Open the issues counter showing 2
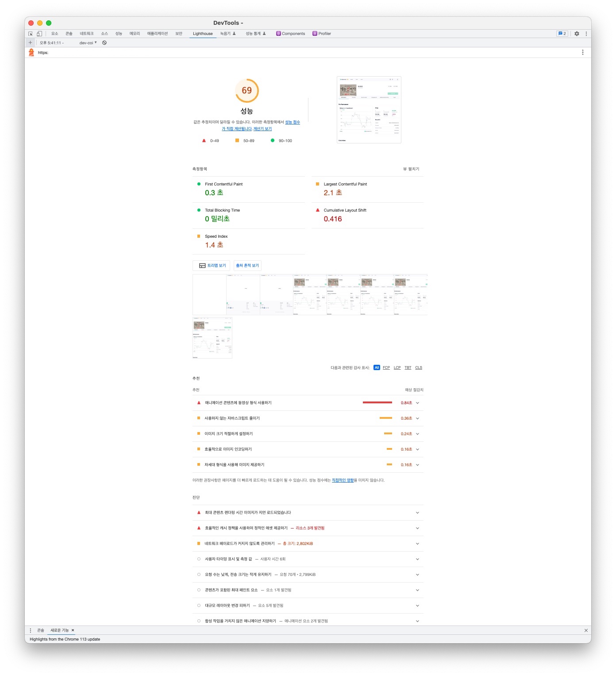This screenshot has height=676, width=616. (x=562, y=34)
